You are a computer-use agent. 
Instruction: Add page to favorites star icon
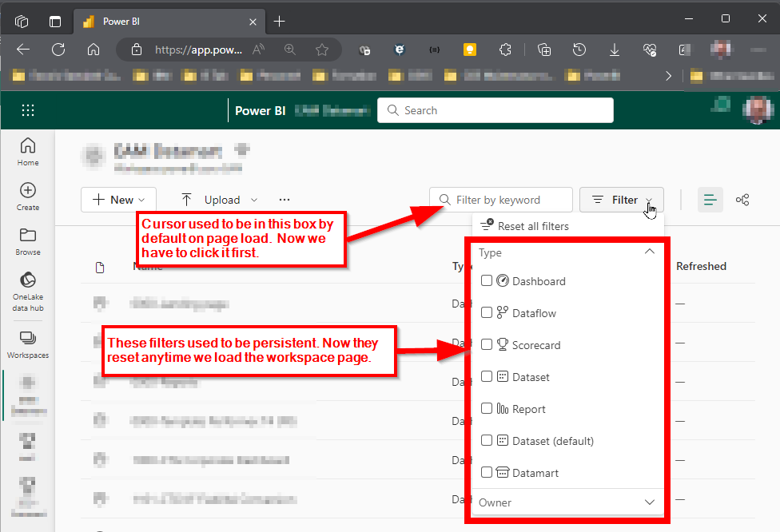coord(322,50)
